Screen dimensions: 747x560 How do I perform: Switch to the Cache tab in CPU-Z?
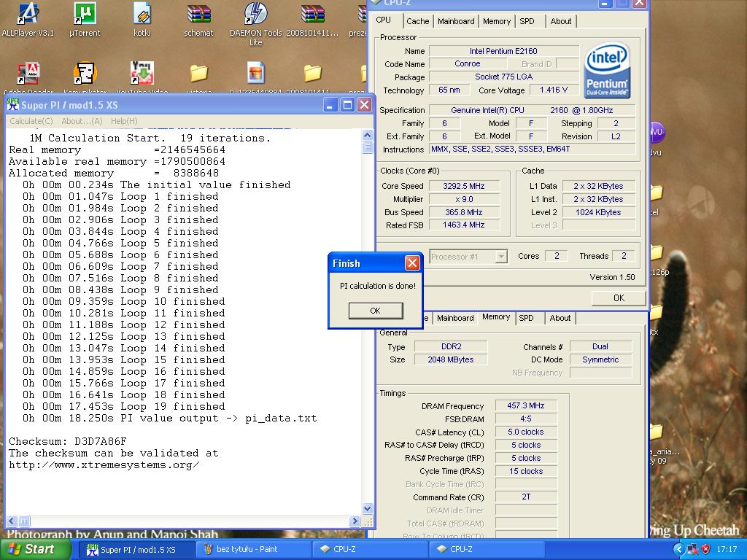pyautogui.click(x=418, y=21)
